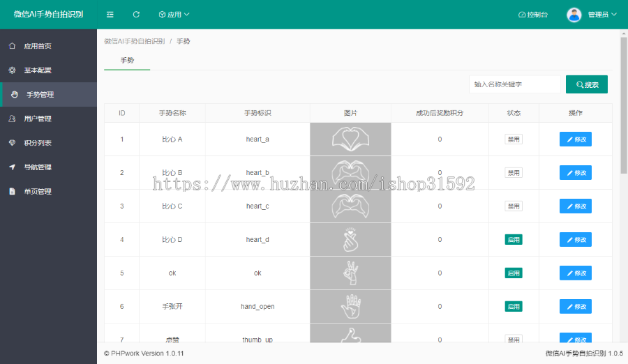Toggle the 禁用 status of 比心 A
The image size is (628, 364).
(514, 139)
